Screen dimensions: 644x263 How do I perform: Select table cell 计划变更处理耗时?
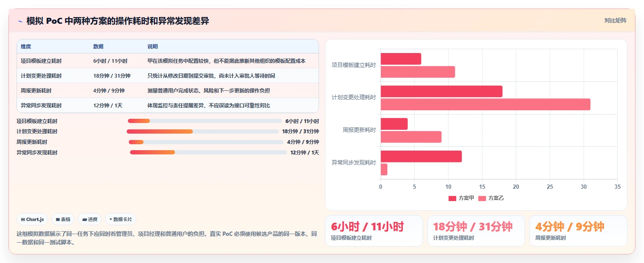pos(41,76)
